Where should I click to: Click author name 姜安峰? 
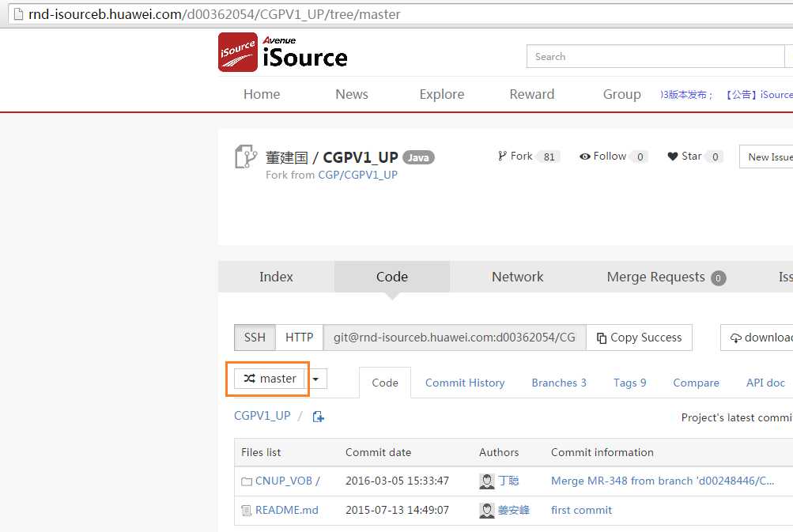tap(514, 510)
